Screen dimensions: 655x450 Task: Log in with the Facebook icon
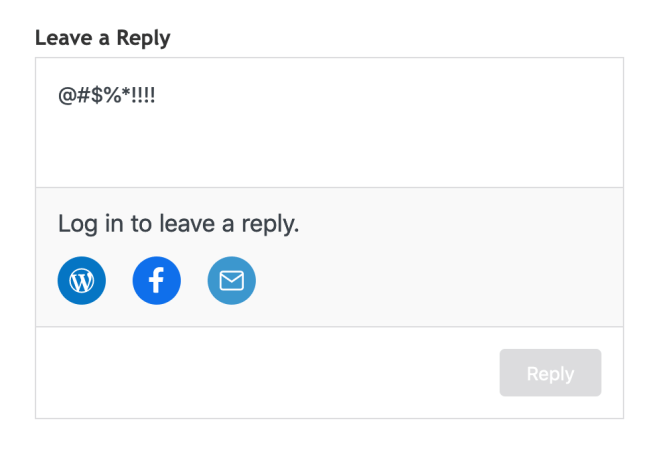(x=157, y=281)
